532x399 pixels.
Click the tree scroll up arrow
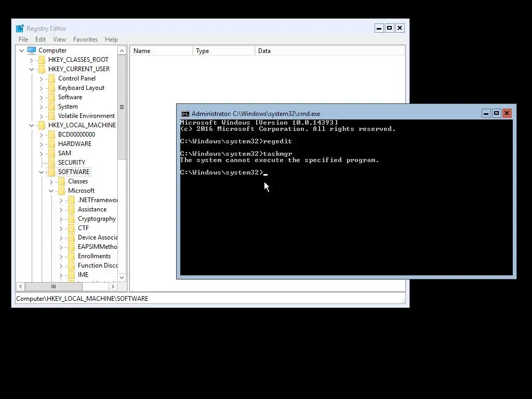122,50
